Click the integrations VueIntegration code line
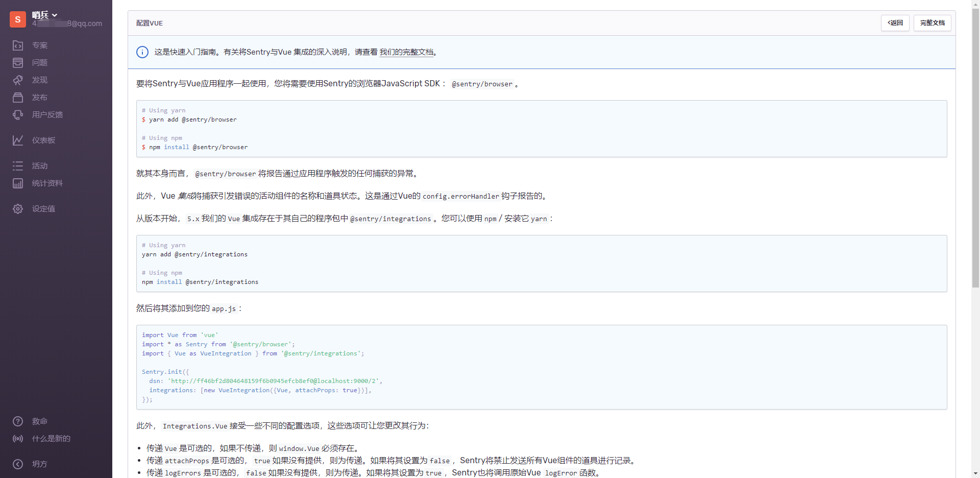This screenshot has height=478, width=980. pos(260,390)
